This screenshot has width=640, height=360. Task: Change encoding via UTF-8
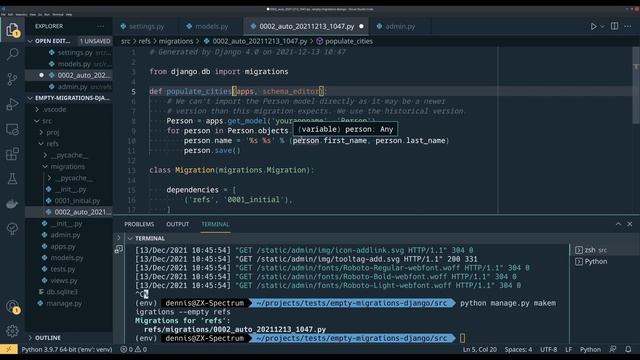point(549,349)
